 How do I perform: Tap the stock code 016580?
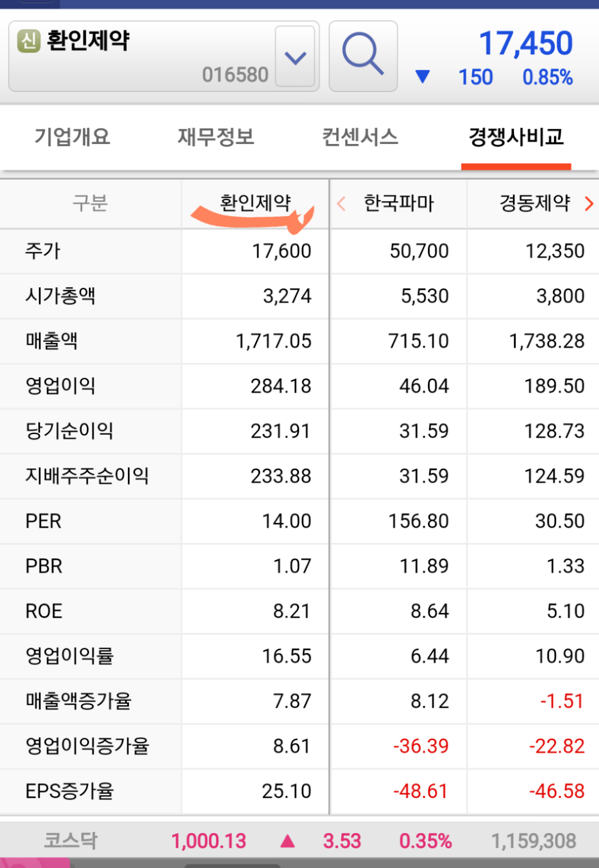pyautogui.click(x=235, y=74)
